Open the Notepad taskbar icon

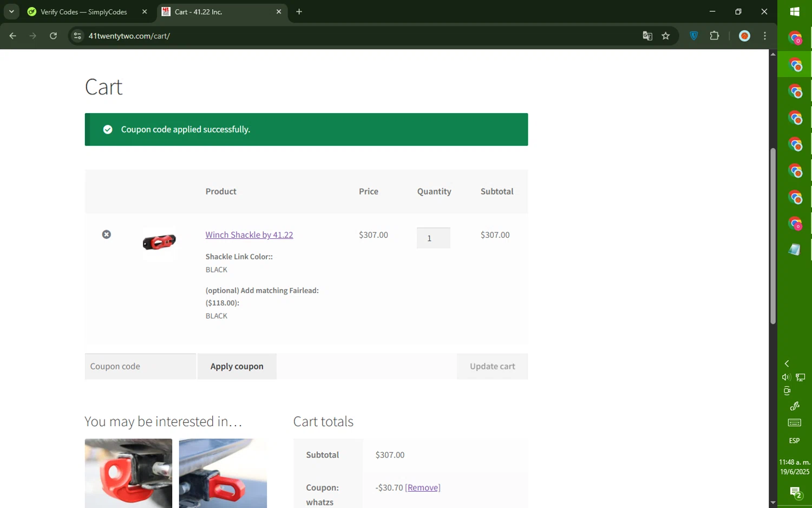click(x=795, y=250)
